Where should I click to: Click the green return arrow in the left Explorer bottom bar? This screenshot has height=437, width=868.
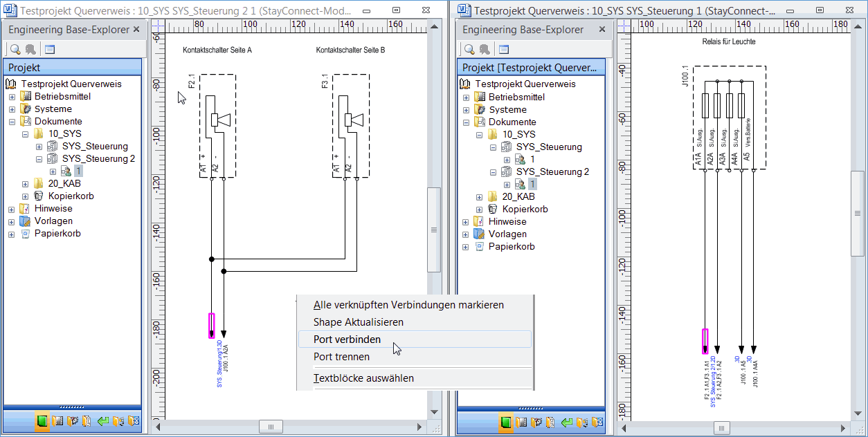[103, 420]
